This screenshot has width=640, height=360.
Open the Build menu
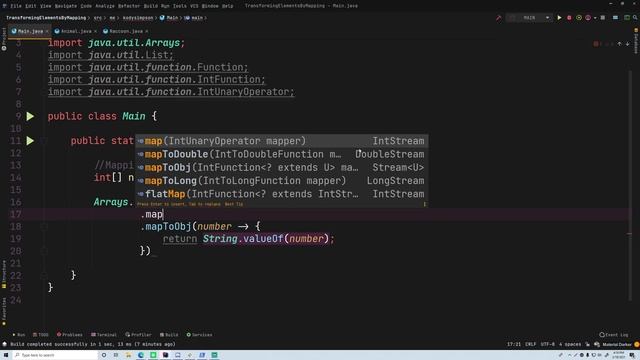(151, 6)
